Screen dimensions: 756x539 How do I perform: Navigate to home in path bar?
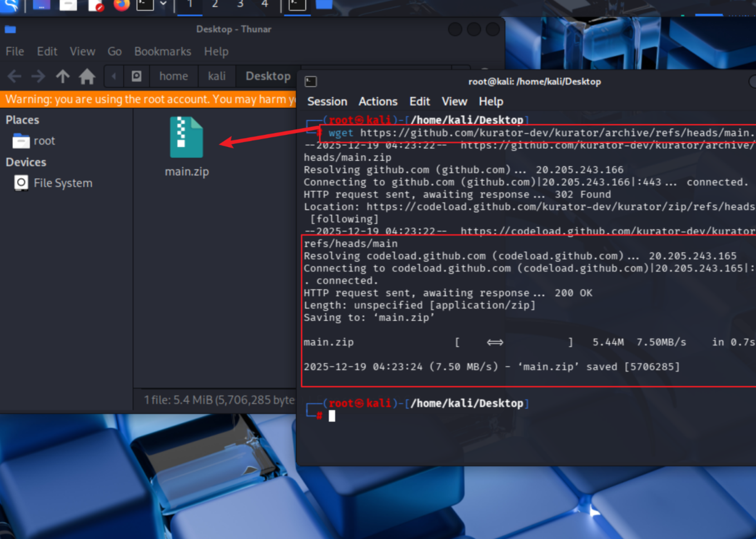click(173, 76)
